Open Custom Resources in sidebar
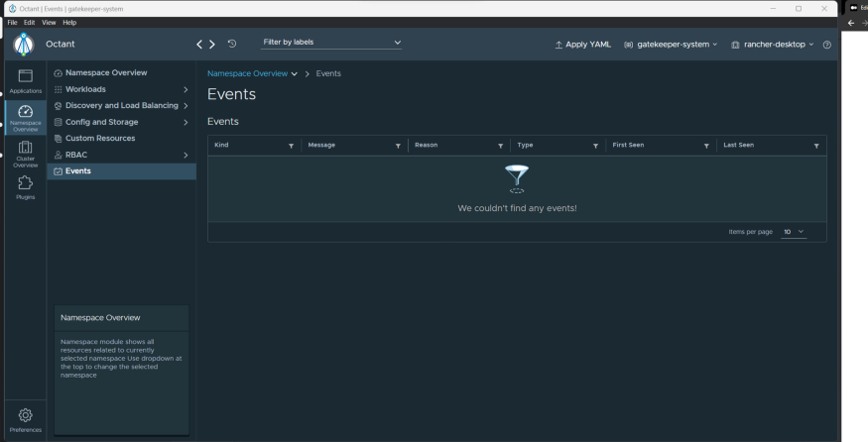Screen dimensions: 868x442 point(99,138)
